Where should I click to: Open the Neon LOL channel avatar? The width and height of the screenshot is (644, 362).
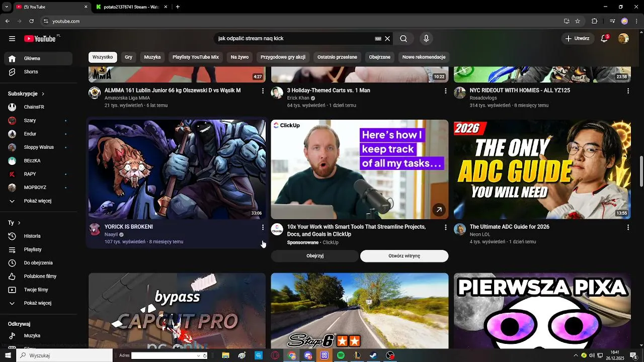[x=460, y=229]
